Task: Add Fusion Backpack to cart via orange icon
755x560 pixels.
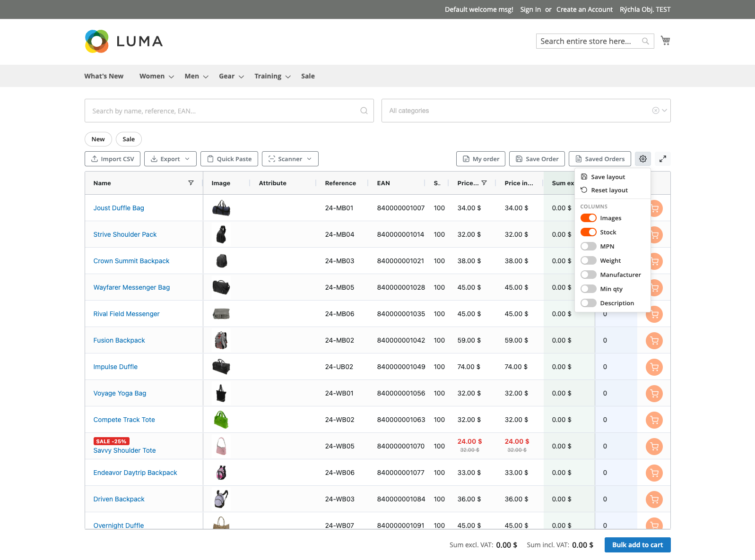Action: 654,340
